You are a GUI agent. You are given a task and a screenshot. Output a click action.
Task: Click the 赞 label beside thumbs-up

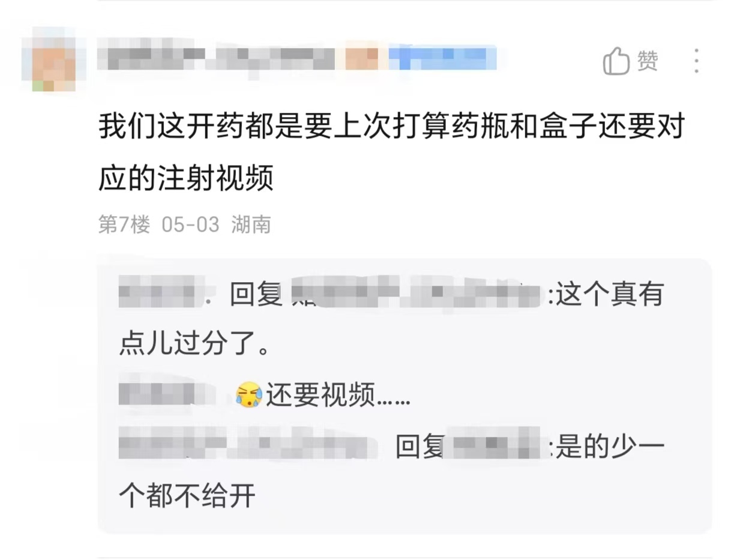click(648, 61)
